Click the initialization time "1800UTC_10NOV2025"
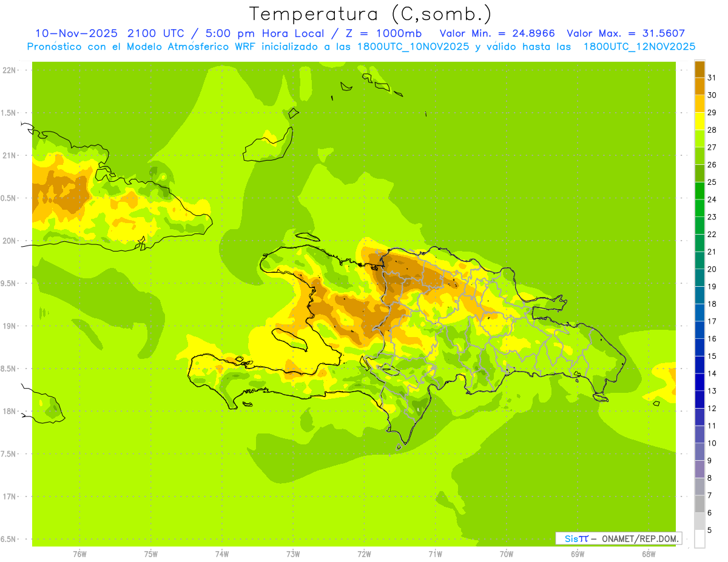The width and height of the screenshot is (728, 562). coord(411,47)
